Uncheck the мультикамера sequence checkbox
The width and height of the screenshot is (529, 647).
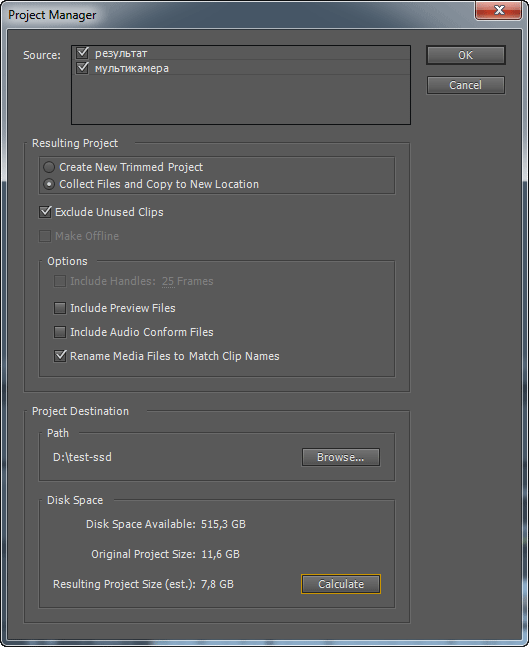[83, 68]
